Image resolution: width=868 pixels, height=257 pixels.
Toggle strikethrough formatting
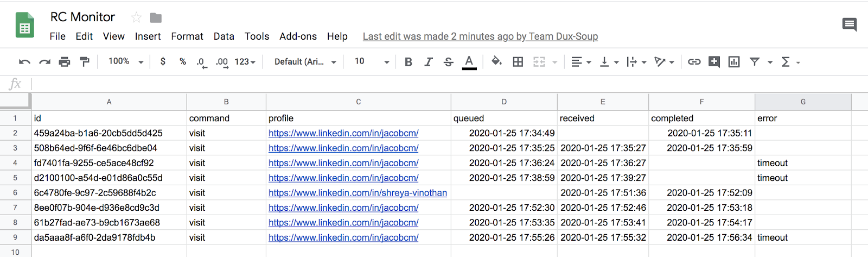(449, 62)
